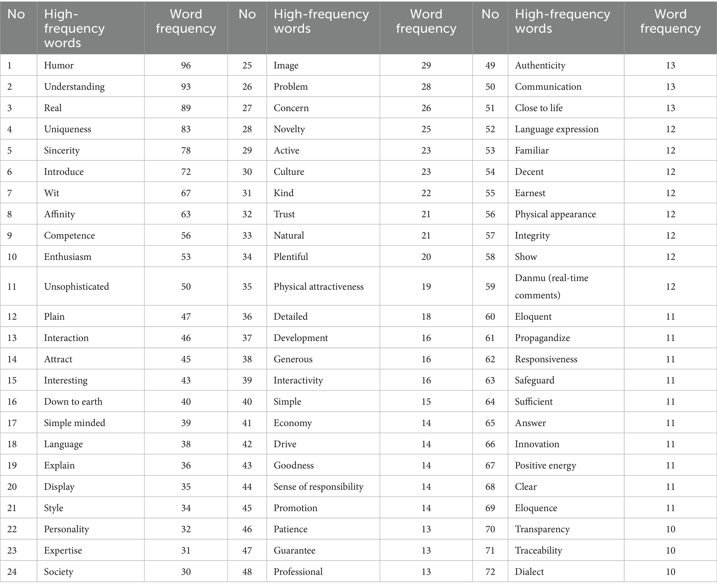Select the "Authenticity" entry
Screen dimensions: 717x588
[540, 65]
